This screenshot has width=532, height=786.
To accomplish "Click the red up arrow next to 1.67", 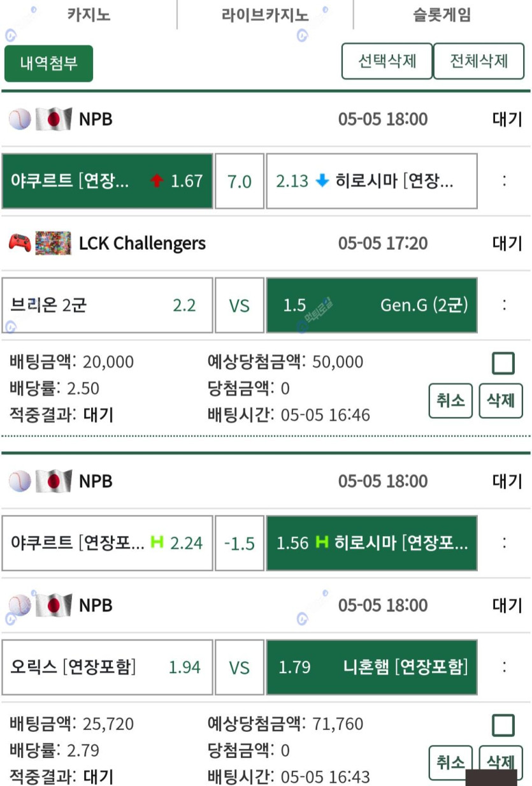I will tap(157, 181).
